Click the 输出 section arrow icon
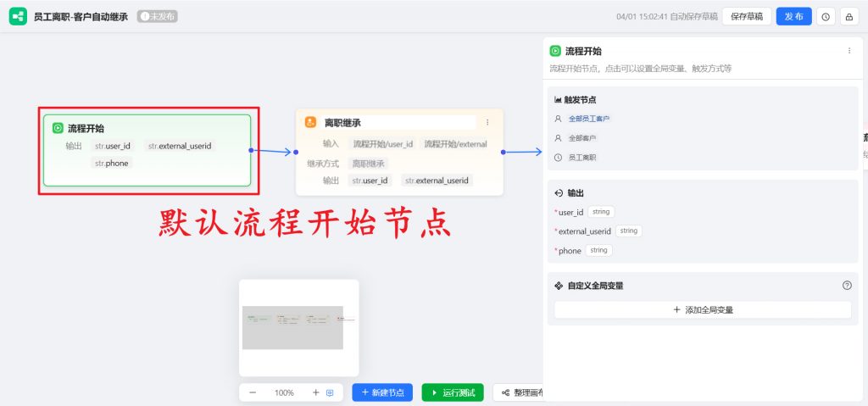The image size is (868, 406). (x=558, y=193)
